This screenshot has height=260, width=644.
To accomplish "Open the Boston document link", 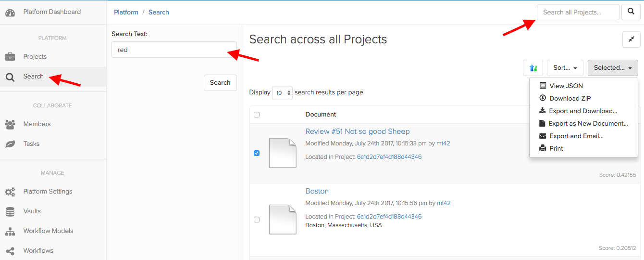I will pos(317,191).
